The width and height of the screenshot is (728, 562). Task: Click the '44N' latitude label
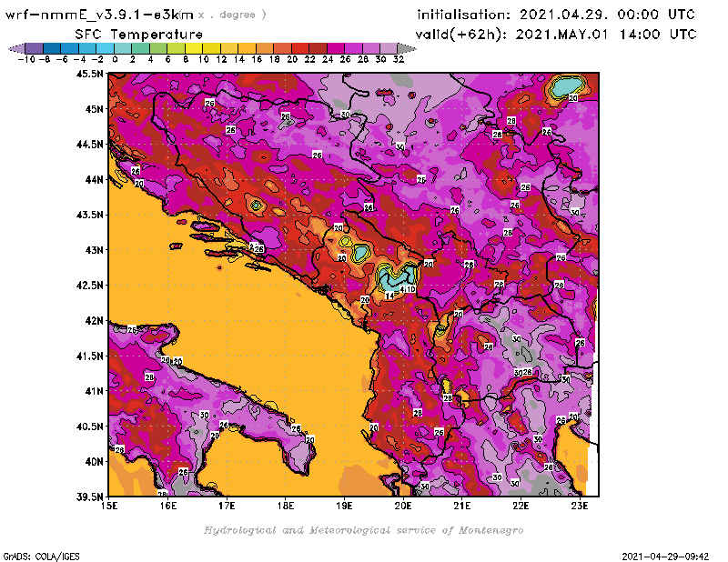click(x=94, y=179)
